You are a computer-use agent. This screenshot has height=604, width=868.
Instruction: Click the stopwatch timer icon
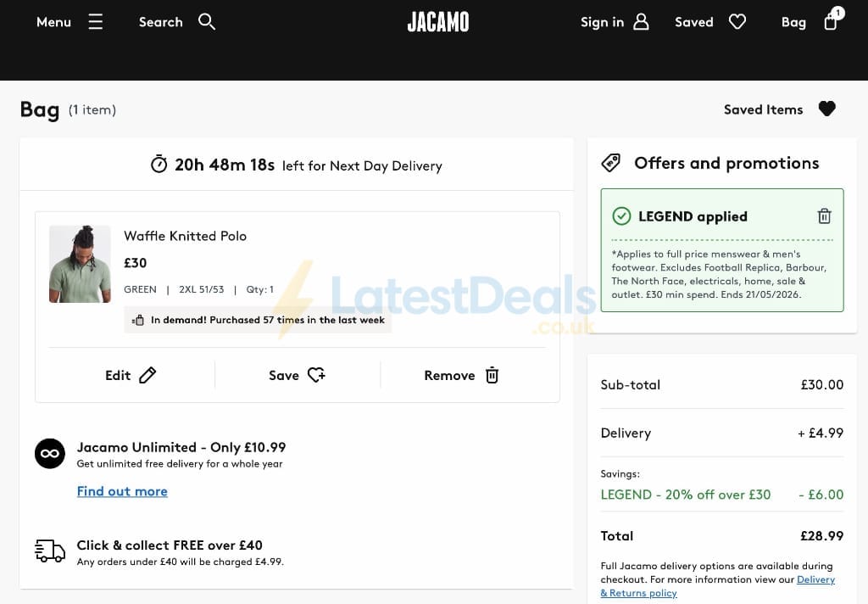pos(159,164)
